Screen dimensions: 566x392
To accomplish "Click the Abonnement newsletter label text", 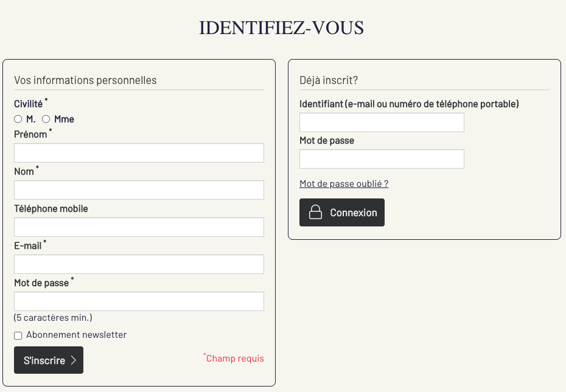I will tap(77, 335).
